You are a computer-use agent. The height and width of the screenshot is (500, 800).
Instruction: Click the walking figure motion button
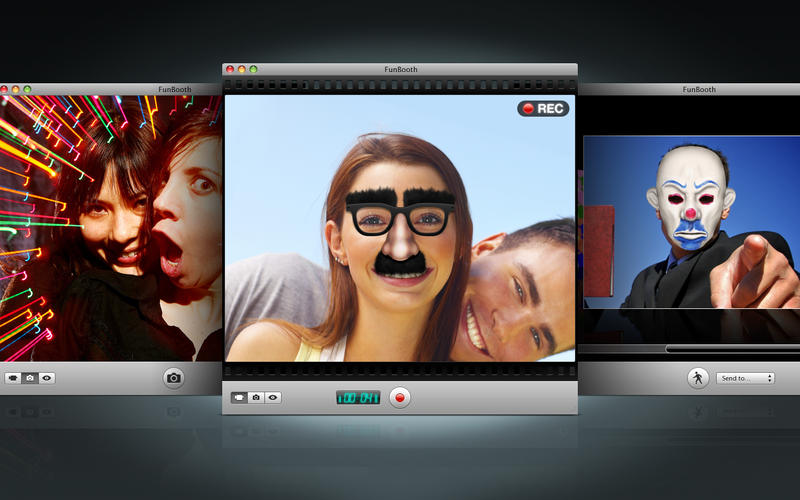click(697, 378)
